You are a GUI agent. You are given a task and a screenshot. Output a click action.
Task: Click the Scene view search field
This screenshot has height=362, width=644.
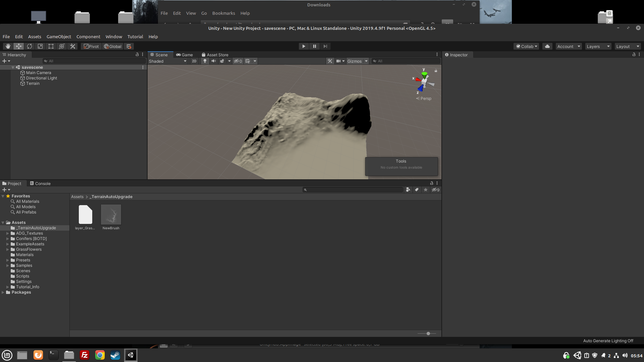point(406,61)
